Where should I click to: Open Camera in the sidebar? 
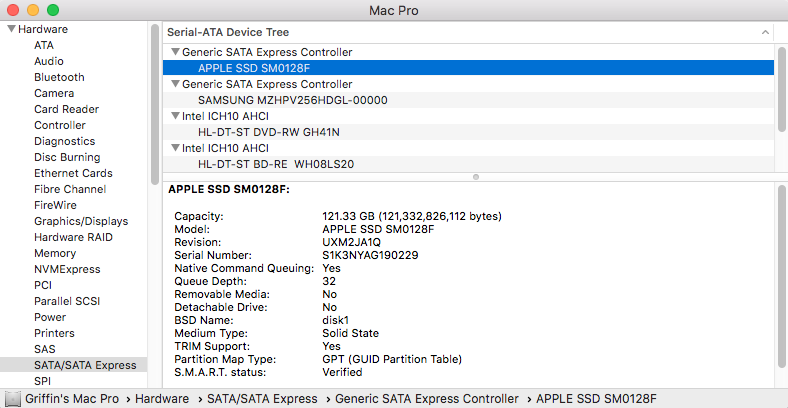(x=54, y=93)
